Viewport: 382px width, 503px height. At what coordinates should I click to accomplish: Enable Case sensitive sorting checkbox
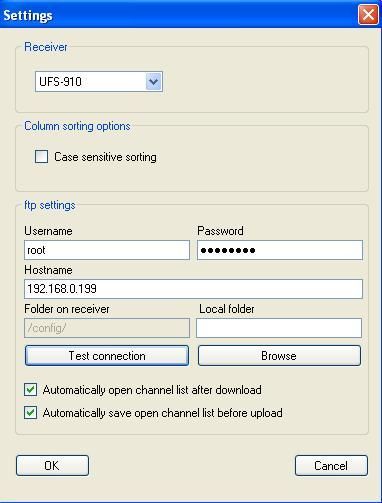pos(41,156)
